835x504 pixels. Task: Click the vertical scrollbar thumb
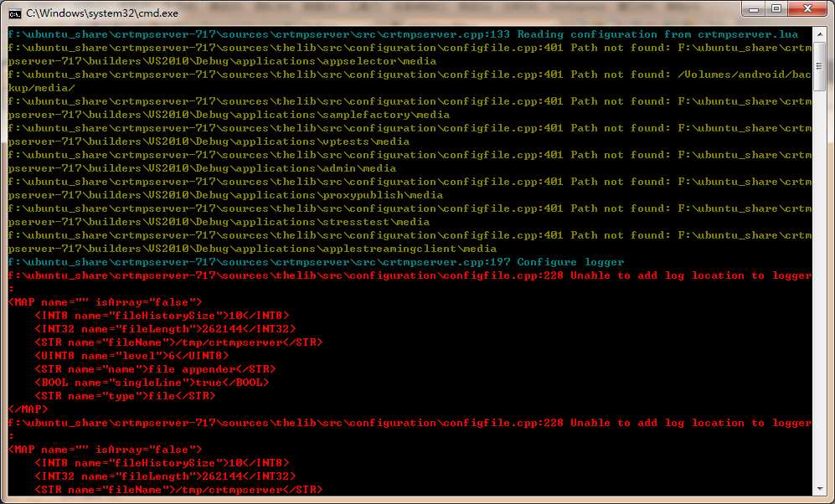819,66
